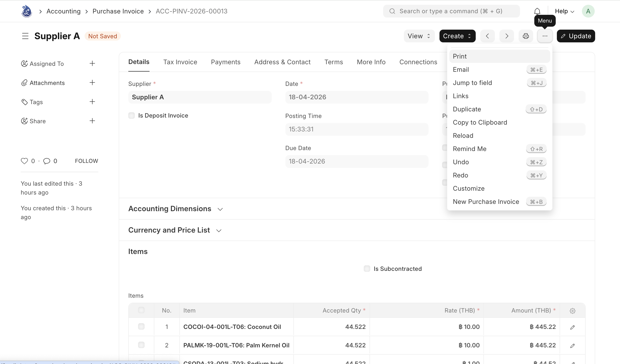Switch to the Payments tab
This screenshot has height=364, width=620.
(226, 62)
